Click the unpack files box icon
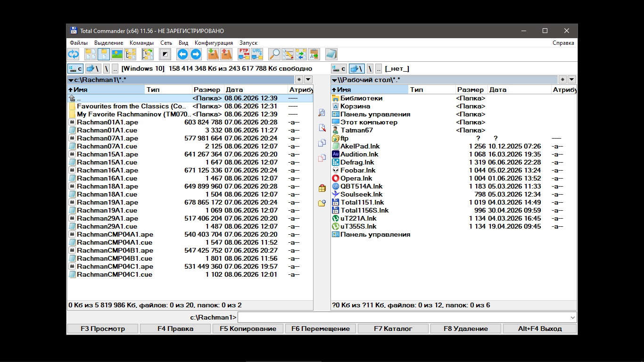 (x=226, y=54)
